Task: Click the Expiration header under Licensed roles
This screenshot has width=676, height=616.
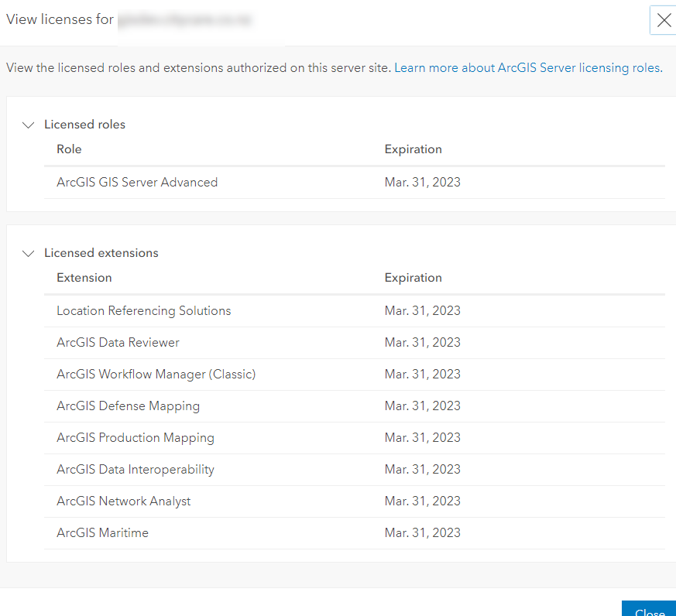Action: [x=413, y=149]
